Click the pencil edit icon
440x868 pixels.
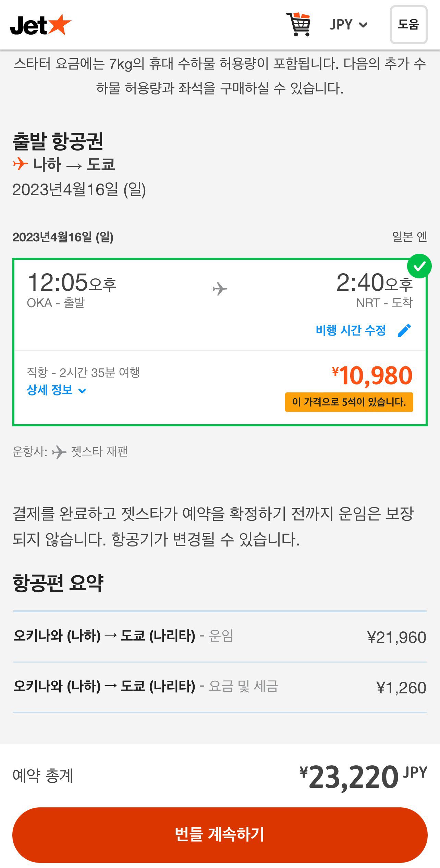point(404,330)
